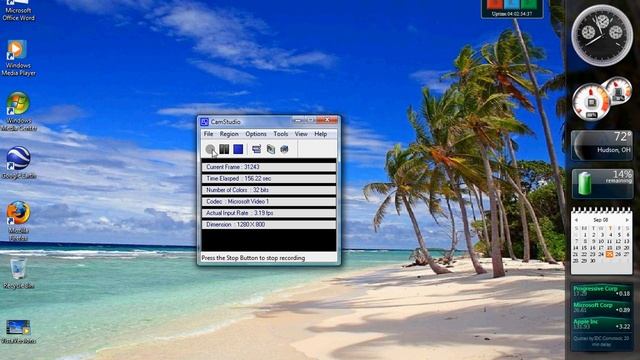This screenshot has width=640, height=360.
Task: Select the Recycle Bin desktop icon
Action: pos(18,273)
